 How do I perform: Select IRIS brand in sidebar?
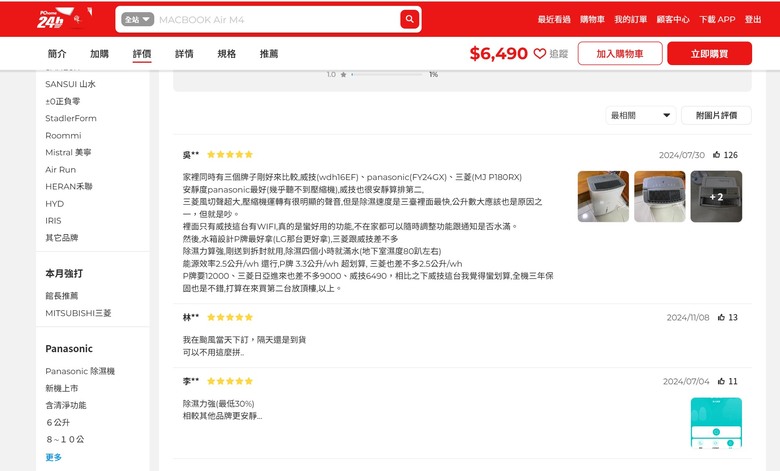53,221
